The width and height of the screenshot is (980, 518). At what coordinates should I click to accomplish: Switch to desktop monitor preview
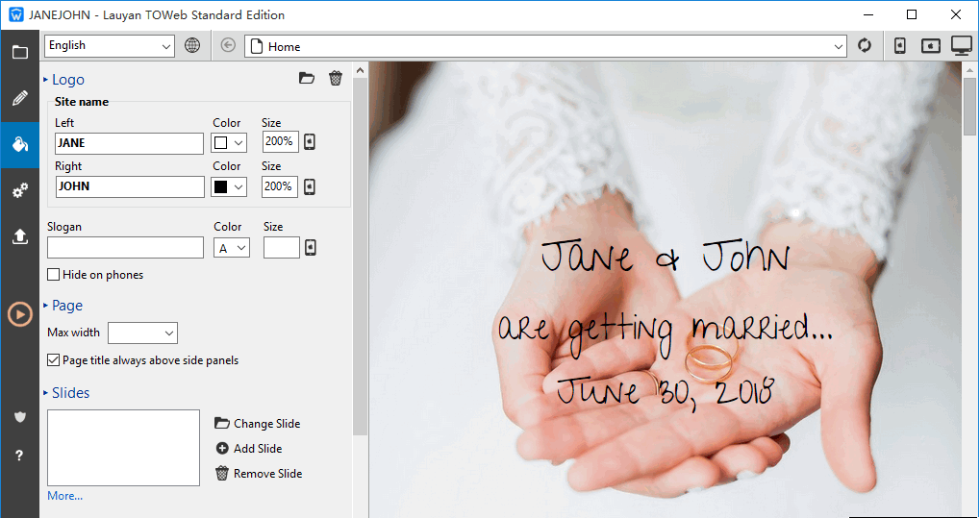pos(962,45)
